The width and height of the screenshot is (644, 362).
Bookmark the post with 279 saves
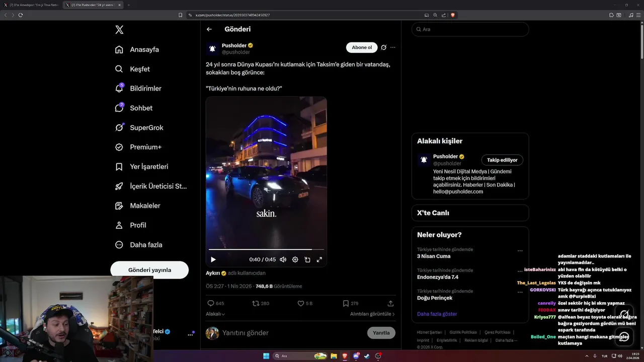pyautogui.click(x=350, y=303)
